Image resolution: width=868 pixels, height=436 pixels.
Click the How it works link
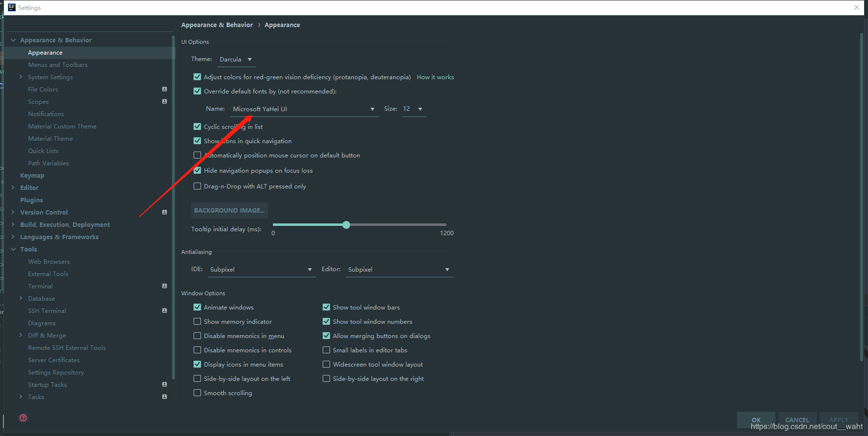point(435,77)
